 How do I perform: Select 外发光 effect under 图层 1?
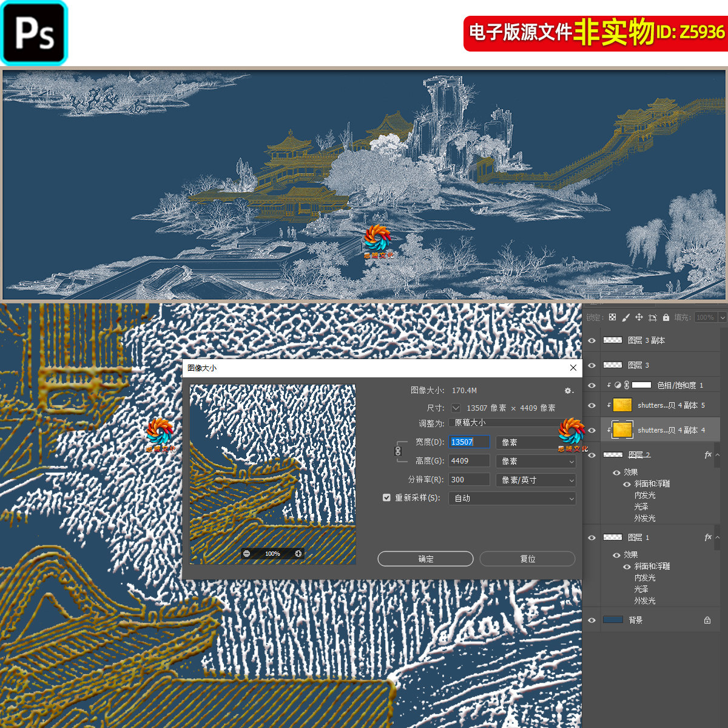[645, 601]
